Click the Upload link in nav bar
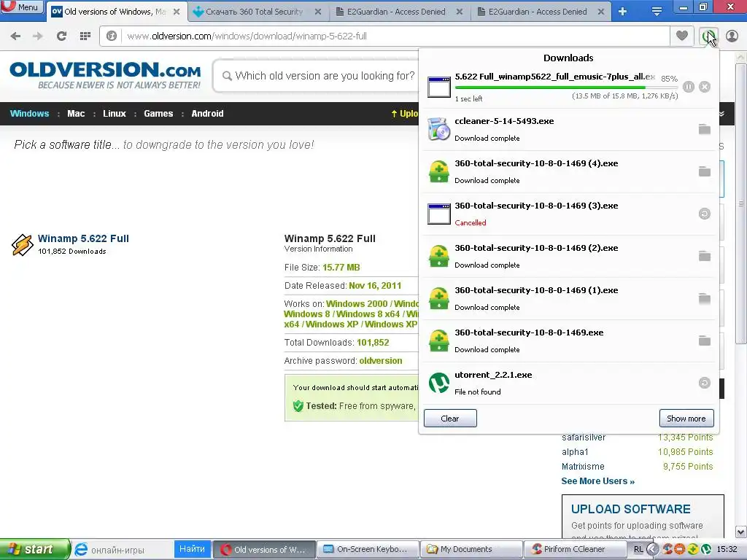 (404, 114)
